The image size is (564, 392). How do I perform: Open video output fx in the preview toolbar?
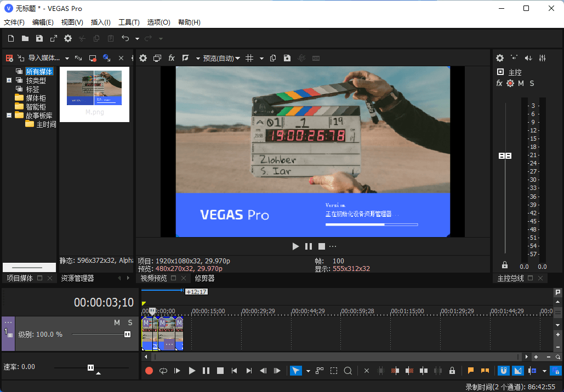[172, 58]
